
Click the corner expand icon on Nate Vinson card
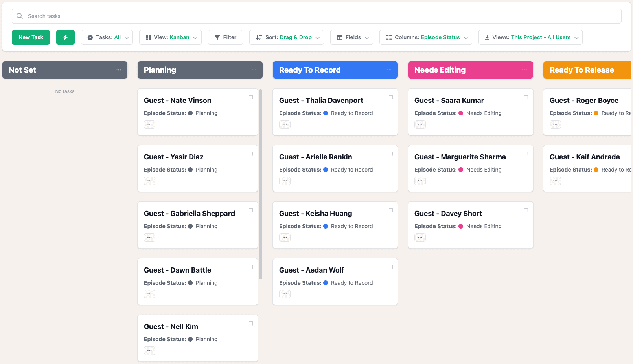click(x=251, y=97)
